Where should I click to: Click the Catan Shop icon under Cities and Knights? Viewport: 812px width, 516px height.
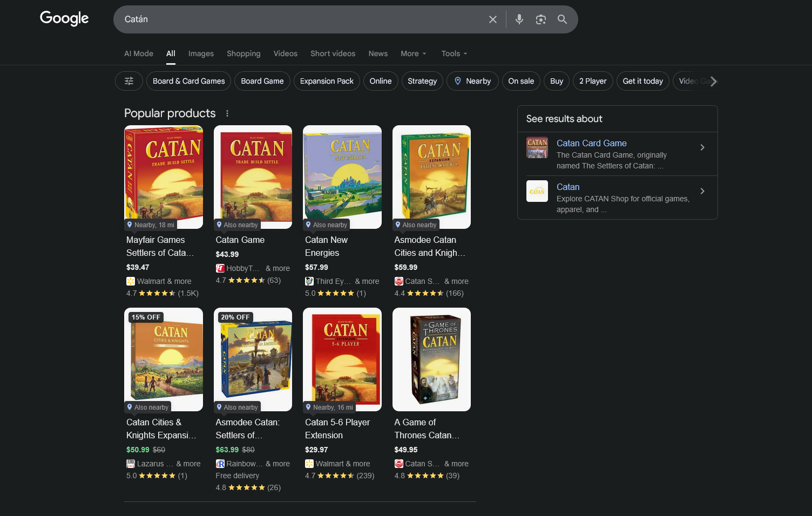point(399,281)
